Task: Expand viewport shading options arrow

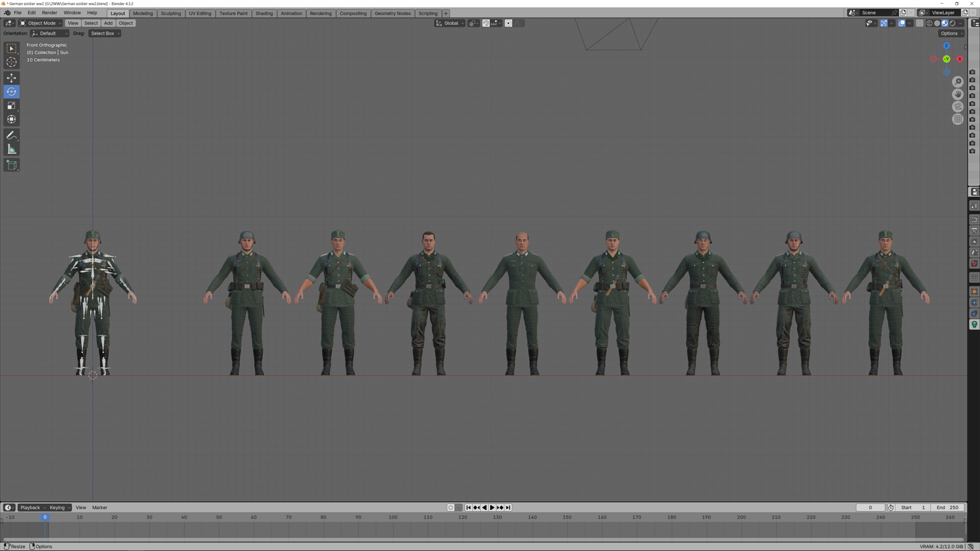Action: [x=960, y=24]
